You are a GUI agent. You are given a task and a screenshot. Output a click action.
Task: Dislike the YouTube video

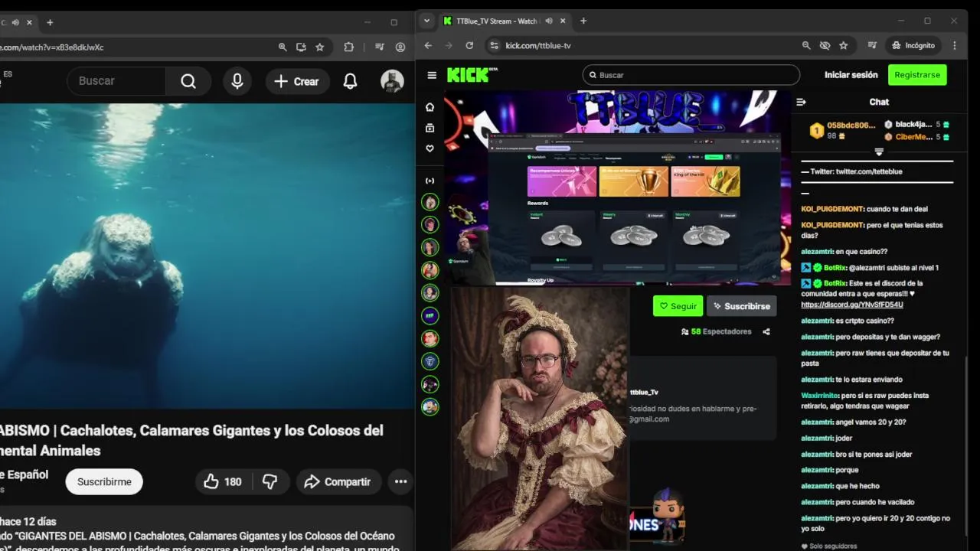click(270, 481)
